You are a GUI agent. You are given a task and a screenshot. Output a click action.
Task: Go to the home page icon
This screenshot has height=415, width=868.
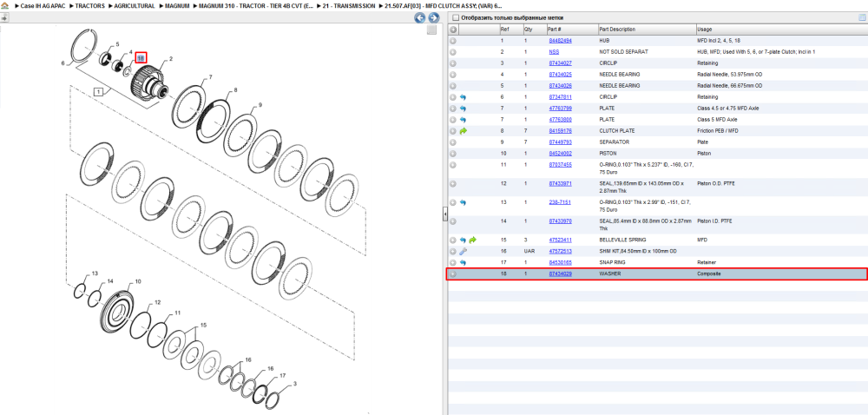[x=4, y=5]
